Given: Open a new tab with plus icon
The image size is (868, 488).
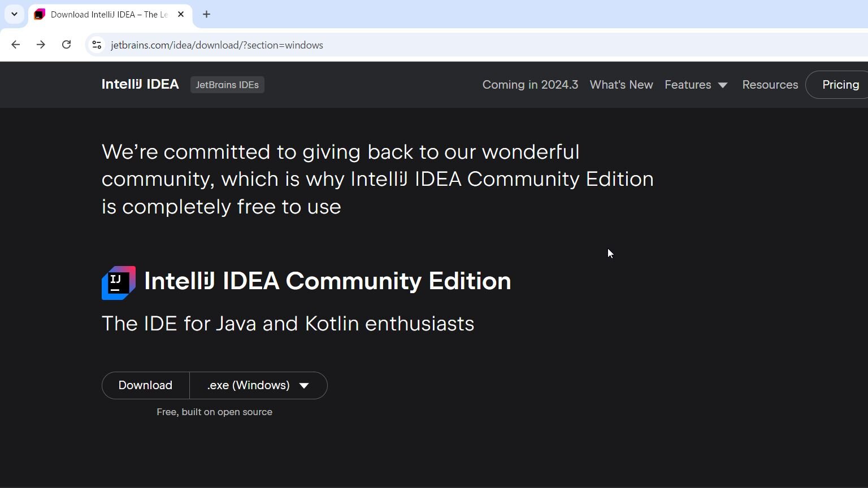Looking at the screenshot, I should [206, 14].
